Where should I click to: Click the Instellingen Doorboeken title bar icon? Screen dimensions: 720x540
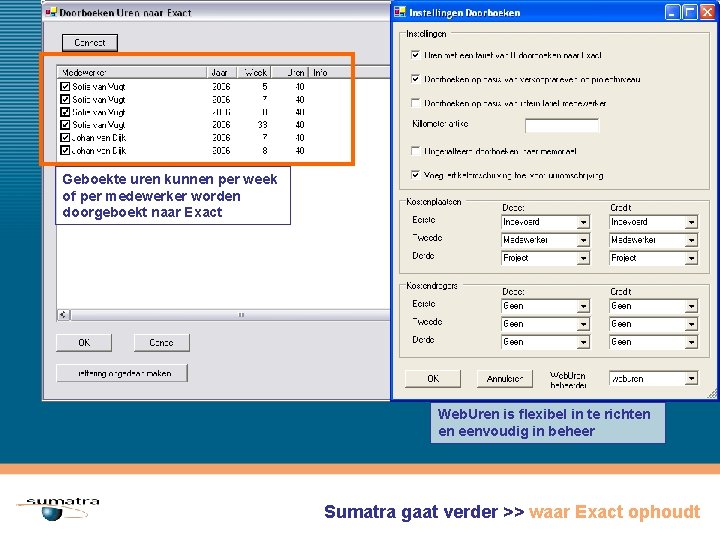pyautogui.click(x=400, y=12)
